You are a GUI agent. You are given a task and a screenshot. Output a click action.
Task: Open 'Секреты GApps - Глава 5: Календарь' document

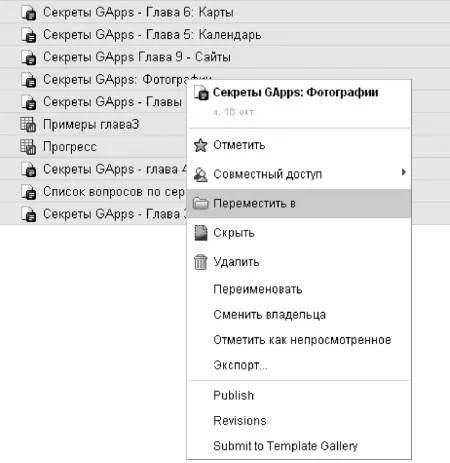point(152,35)
